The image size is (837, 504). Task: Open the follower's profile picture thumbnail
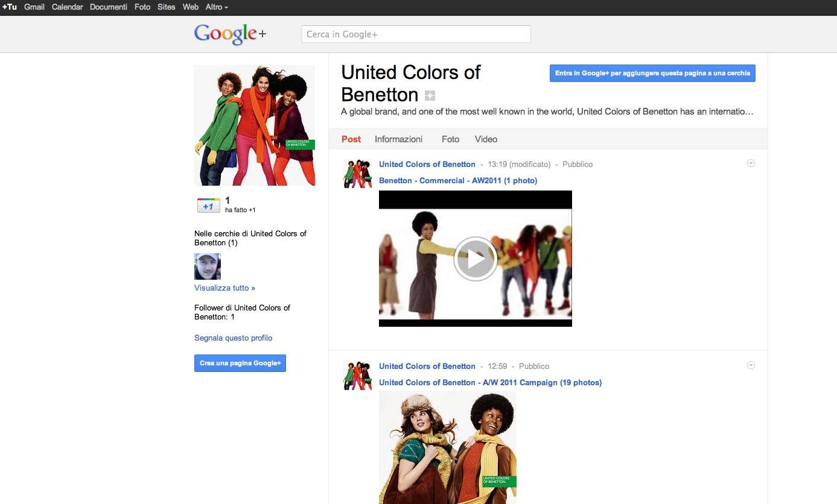click(208, 266)
